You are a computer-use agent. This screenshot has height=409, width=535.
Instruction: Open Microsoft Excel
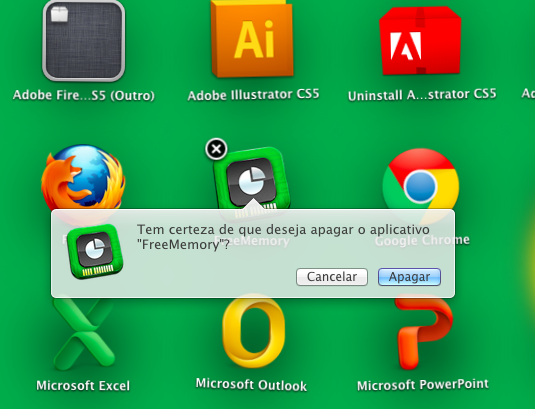84,334
